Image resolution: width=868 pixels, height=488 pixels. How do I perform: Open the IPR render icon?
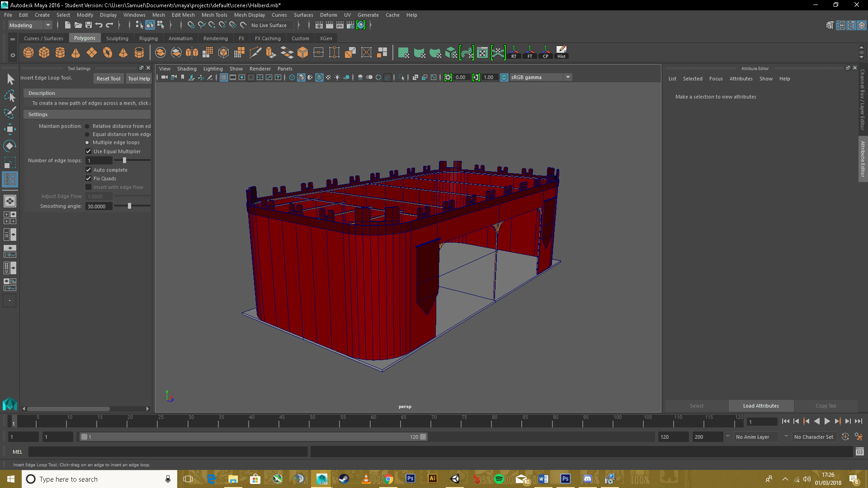coord(340,25)
